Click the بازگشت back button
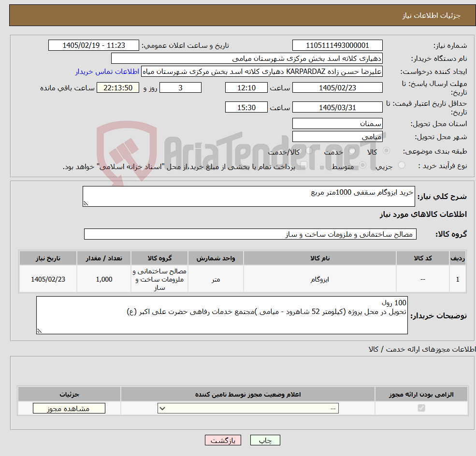476x456 pixels. pos(223,440)
